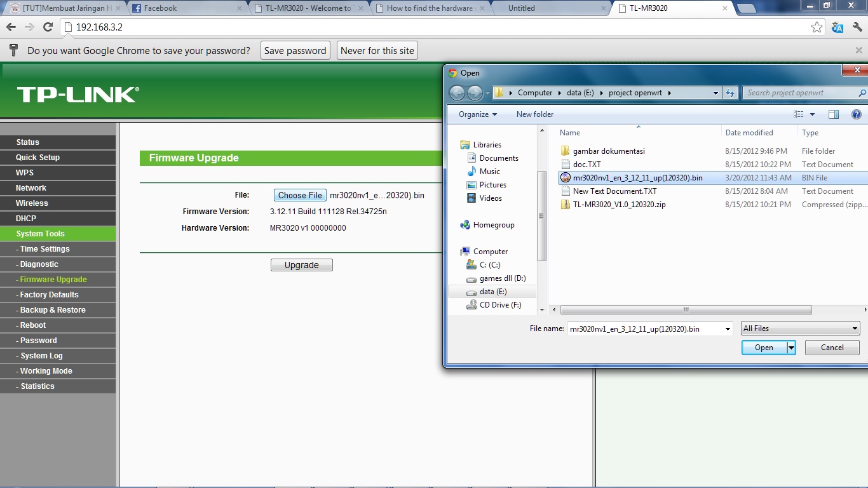
Task: Cancel the Open file dialog
Action: (832, 348)
